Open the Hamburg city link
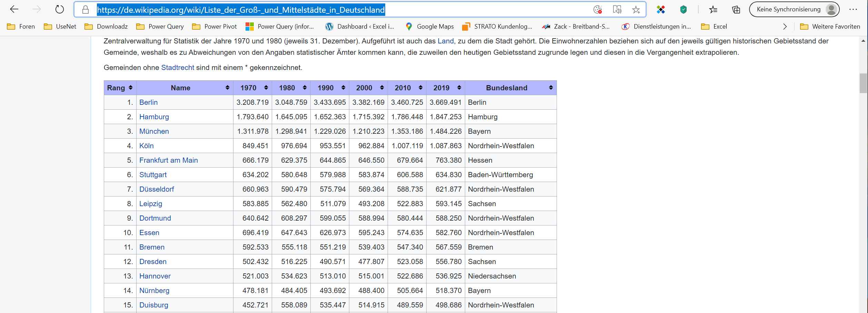Viewport: 868px width, 313px height. click(x=154, y=117)
